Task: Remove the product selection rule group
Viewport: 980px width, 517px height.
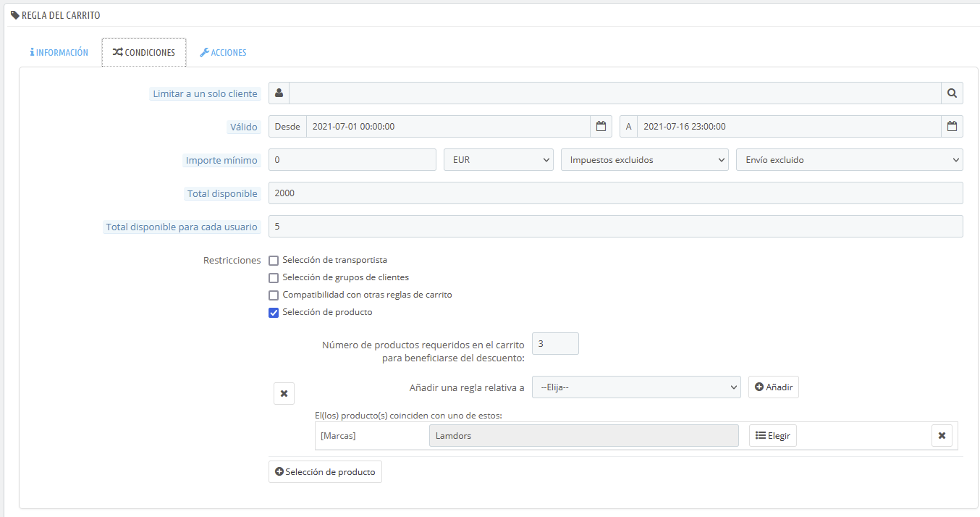Action: (284, 393)
